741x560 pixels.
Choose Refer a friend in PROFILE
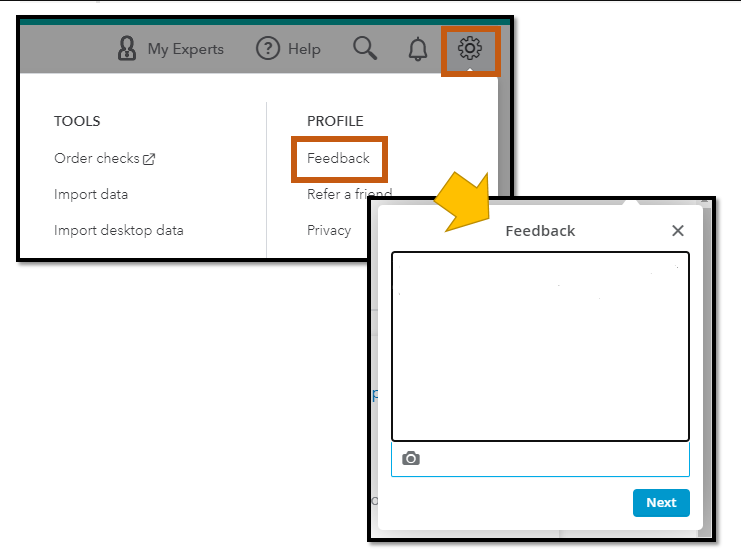coord(349,194)
